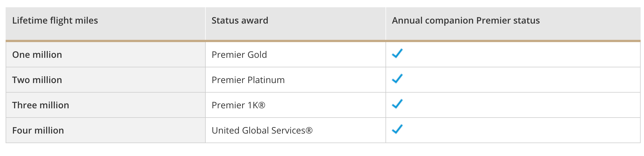Select the Premier 1K status cell

(x=296, y=105)
